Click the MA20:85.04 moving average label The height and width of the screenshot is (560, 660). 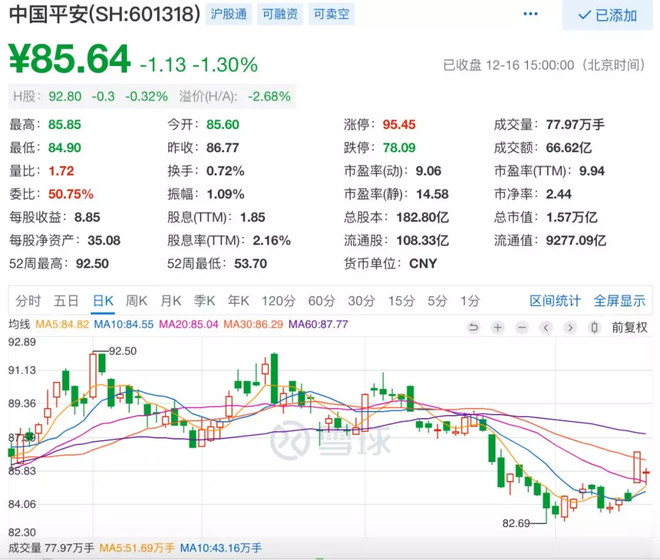tap(189, 324)
